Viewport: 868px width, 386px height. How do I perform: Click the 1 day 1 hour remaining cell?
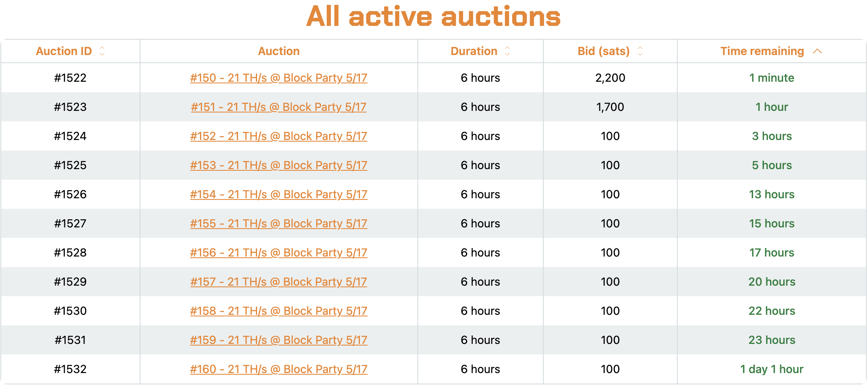click(772, 369)
